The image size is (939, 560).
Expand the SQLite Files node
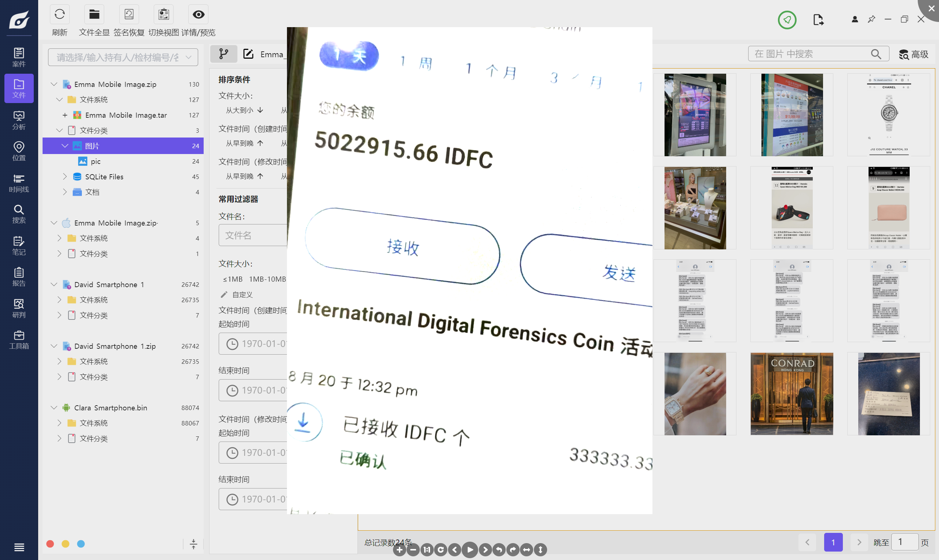coord(65,177)
